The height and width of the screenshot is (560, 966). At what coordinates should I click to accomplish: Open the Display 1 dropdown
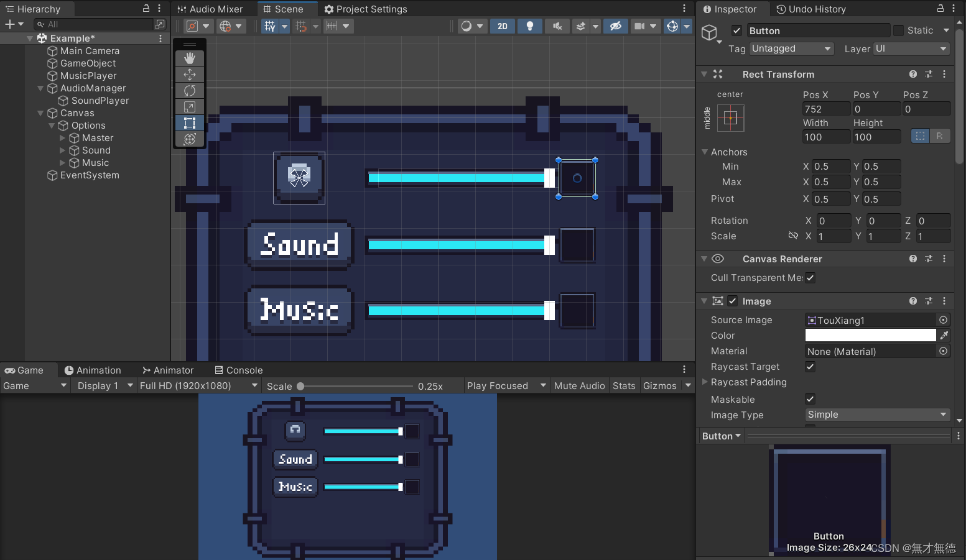pos(105,386)
